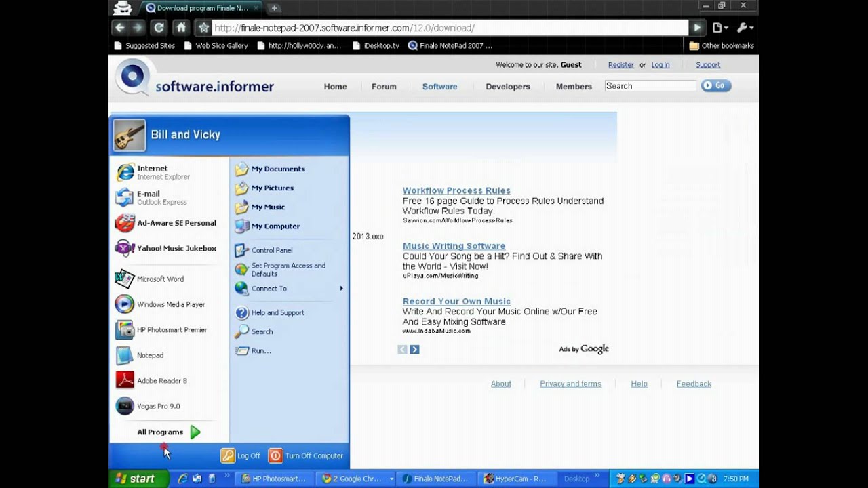Open Music Writing Software ad link
Screen dimensions: 868x488
pyautogui.click(x=454, y=246)
